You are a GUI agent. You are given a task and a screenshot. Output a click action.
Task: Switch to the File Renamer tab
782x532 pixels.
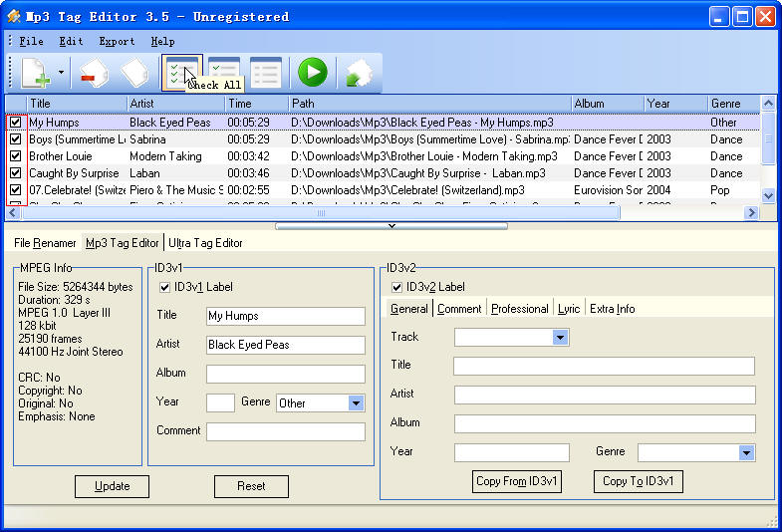45,243
